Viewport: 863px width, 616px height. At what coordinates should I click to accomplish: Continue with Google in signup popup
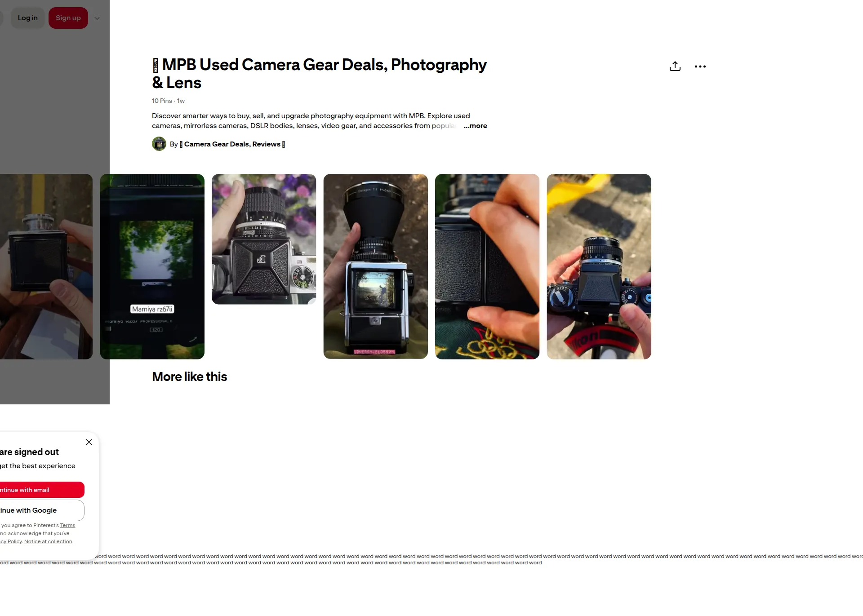(42, 510)
